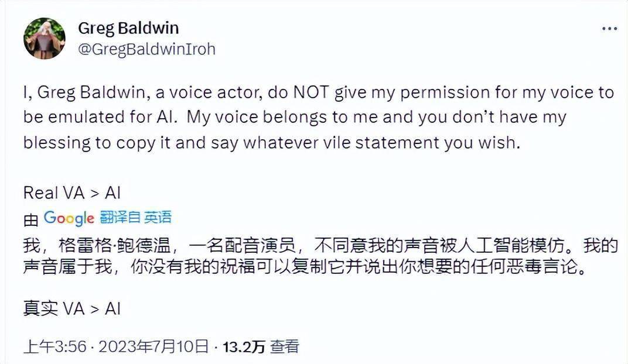Viewport: 628px width, 364px height.
Task: Open the Greg Baldwin display name link
Action: click(x=128, y=28)
